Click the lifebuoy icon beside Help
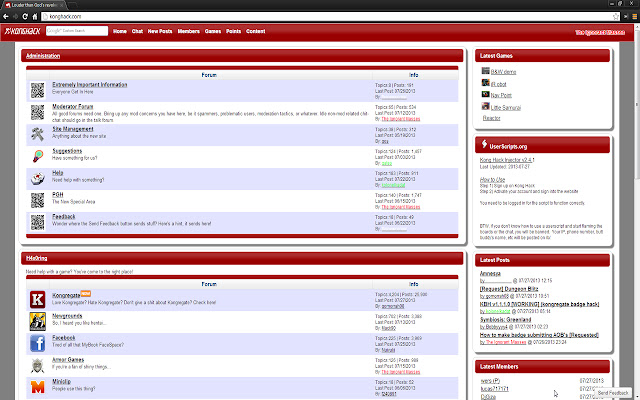Screen dimensions: 640x400 38,178
